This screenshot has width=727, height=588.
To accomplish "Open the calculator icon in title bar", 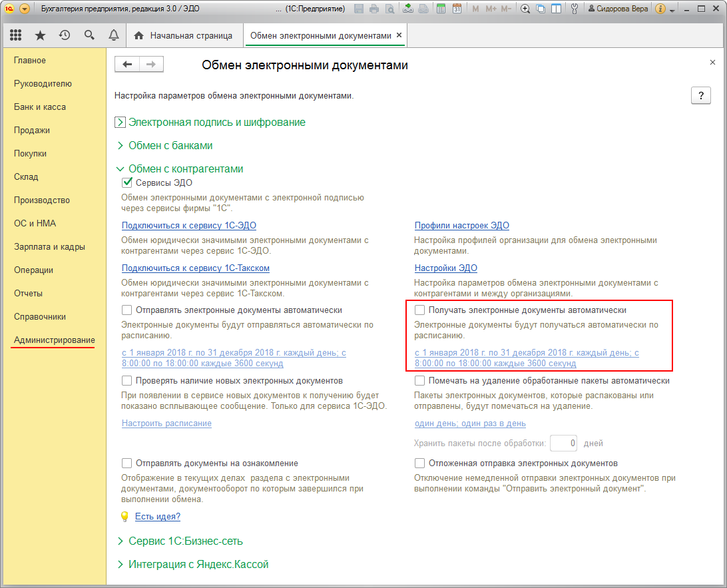I will coord(440,9).
